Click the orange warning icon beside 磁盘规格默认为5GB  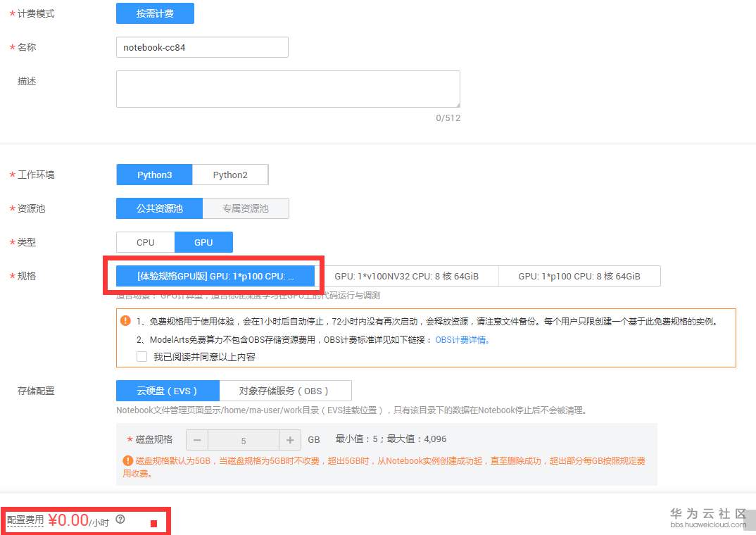point(128,461)
